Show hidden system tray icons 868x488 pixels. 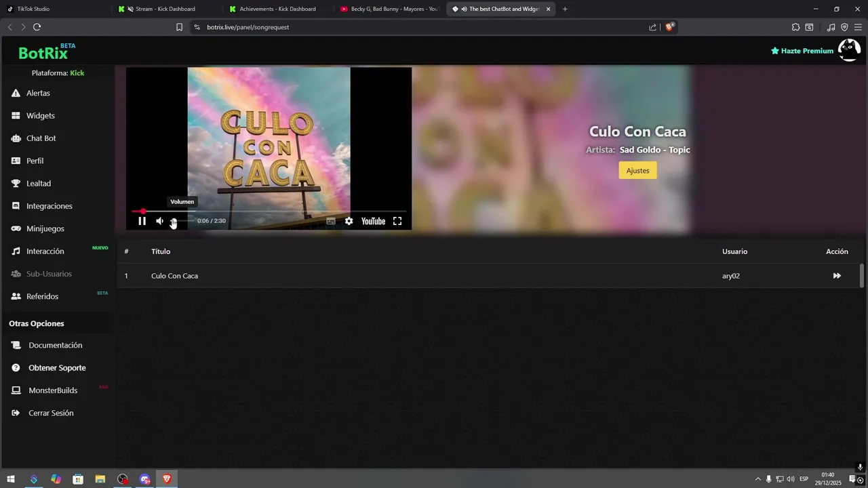758,479
